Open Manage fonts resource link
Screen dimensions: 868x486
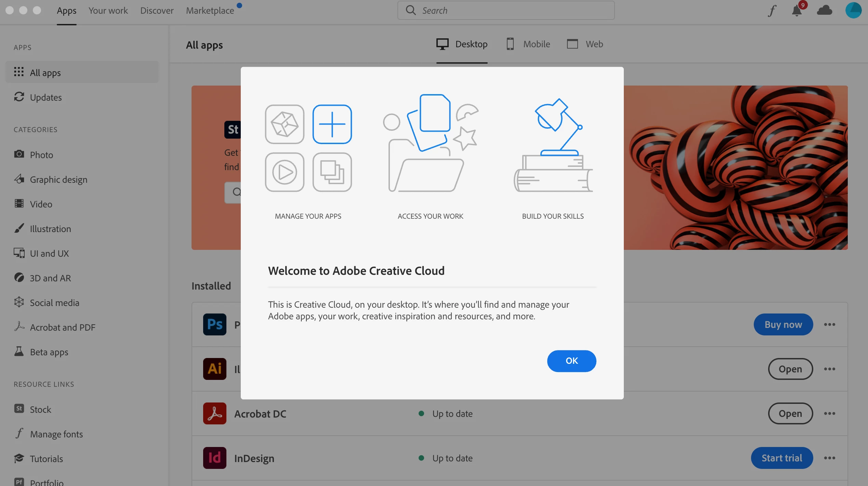(56, 434)
